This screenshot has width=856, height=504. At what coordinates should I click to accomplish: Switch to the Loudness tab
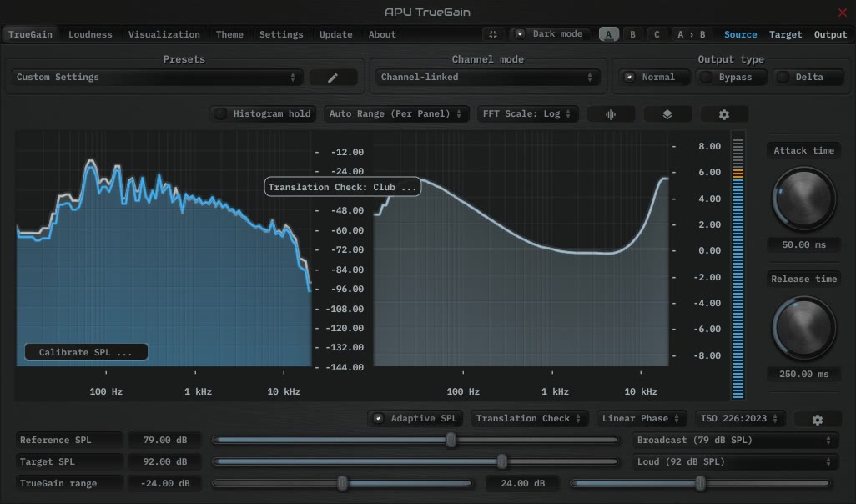tap(90, 34)
